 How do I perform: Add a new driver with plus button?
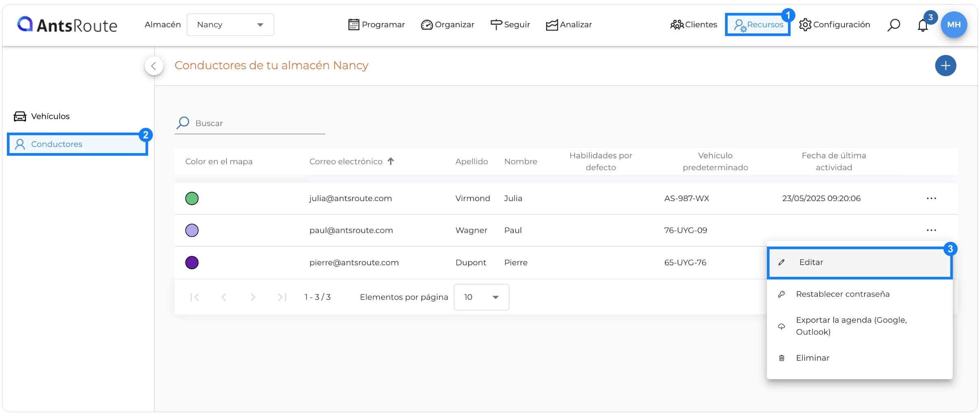point(945,66)
